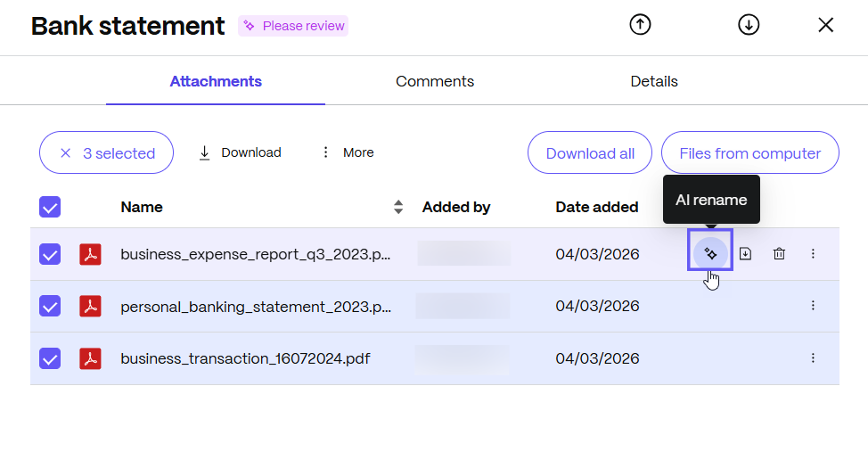Go to next item with down arrow
The image size is (868, 460).
(749, 26)
